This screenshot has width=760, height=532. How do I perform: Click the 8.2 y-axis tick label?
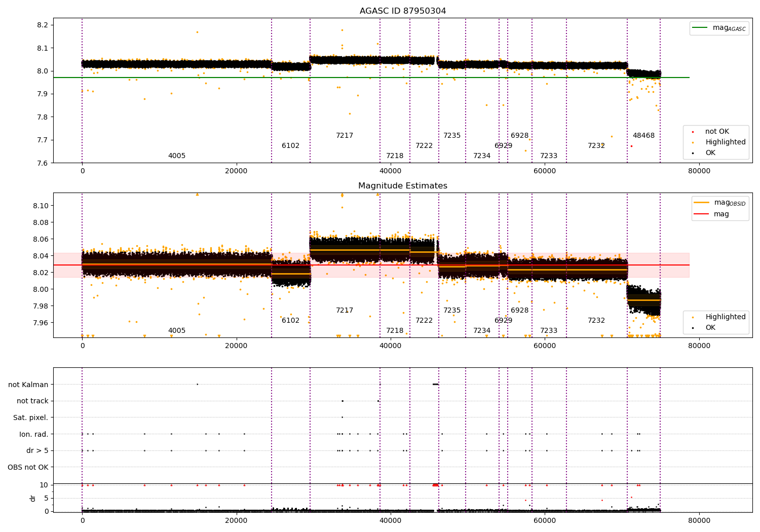[x=43, y=25]
